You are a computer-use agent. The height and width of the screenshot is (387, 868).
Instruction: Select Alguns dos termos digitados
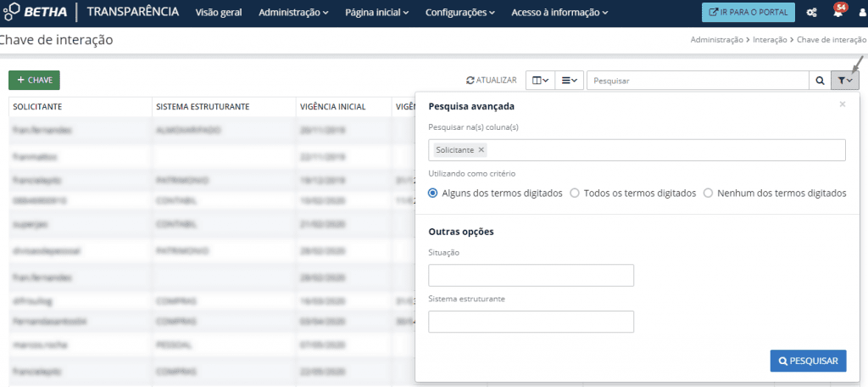pyautogui.click(x=495, y=193)
